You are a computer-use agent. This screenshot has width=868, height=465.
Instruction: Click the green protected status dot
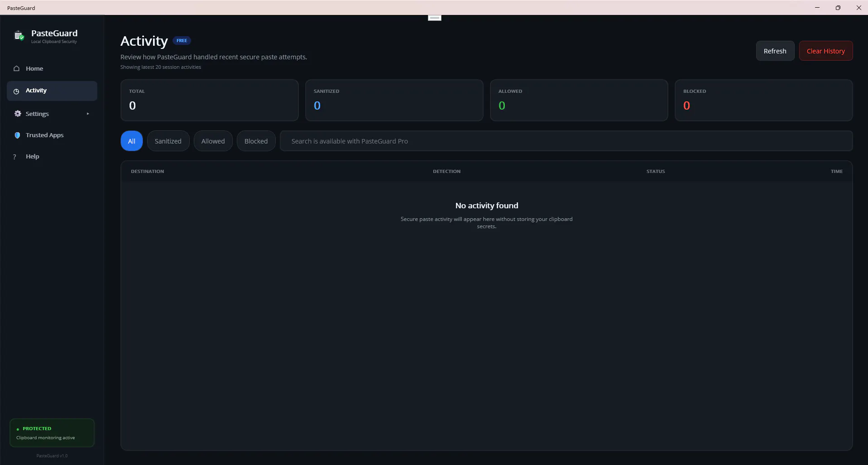(x=18, y=429)
